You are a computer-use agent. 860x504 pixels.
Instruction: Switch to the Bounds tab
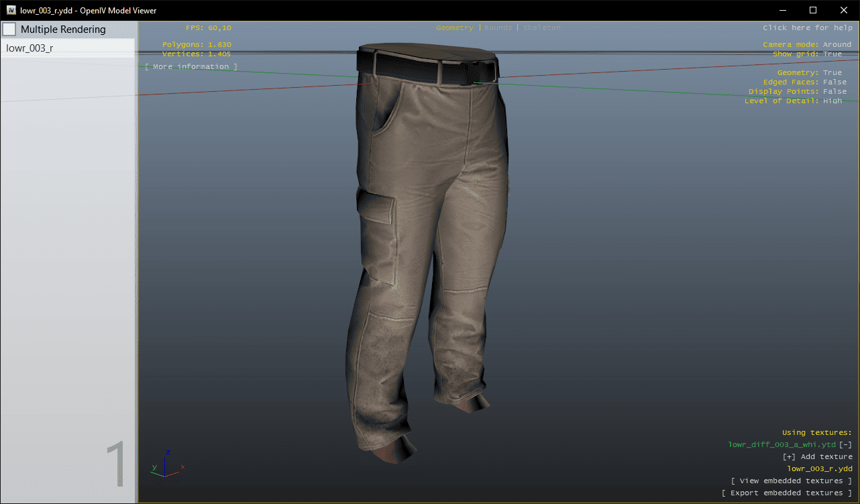pos(498,28)
